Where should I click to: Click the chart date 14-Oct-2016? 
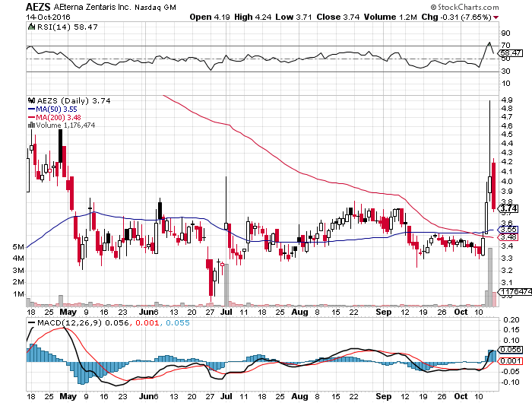[48, 17]
